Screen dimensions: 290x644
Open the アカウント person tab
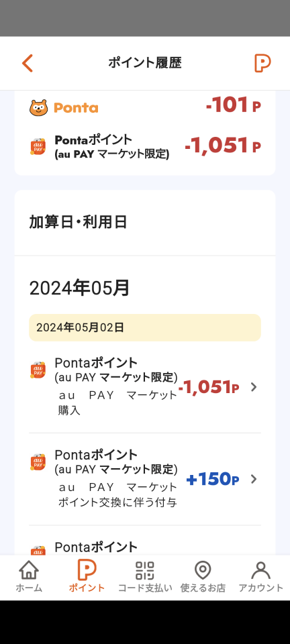tap(261, 577)
